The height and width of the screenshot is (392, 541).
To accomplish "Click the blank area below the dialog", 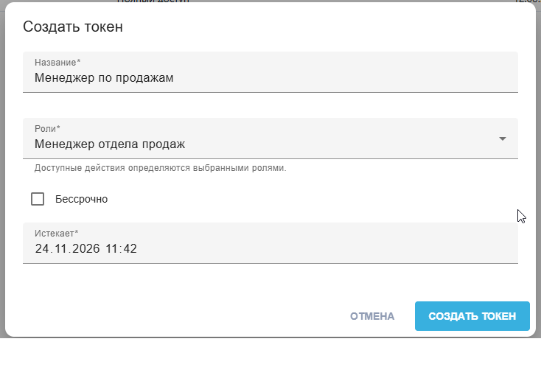I will (x=270, y=365).
